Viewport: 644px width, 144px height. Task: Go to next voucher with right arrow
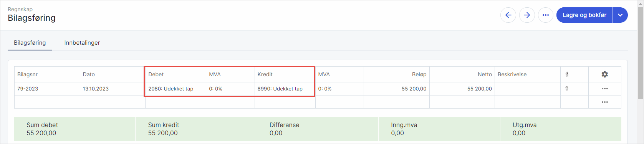(x=527, y=15)
